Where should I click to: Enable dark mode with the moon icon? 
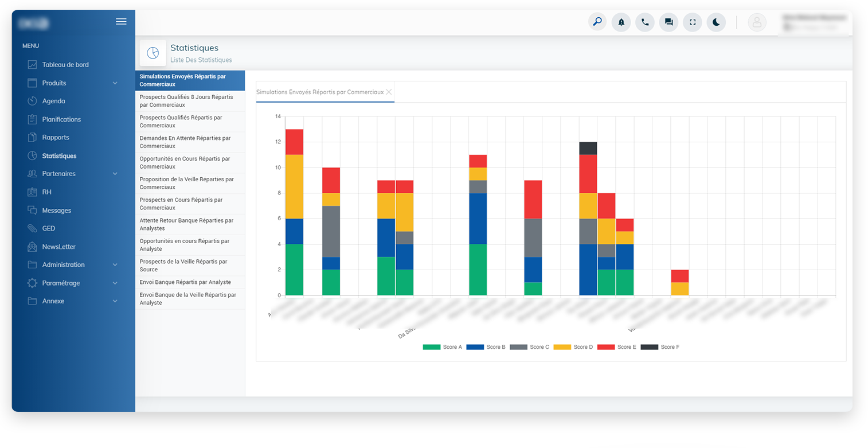point(716,22)
